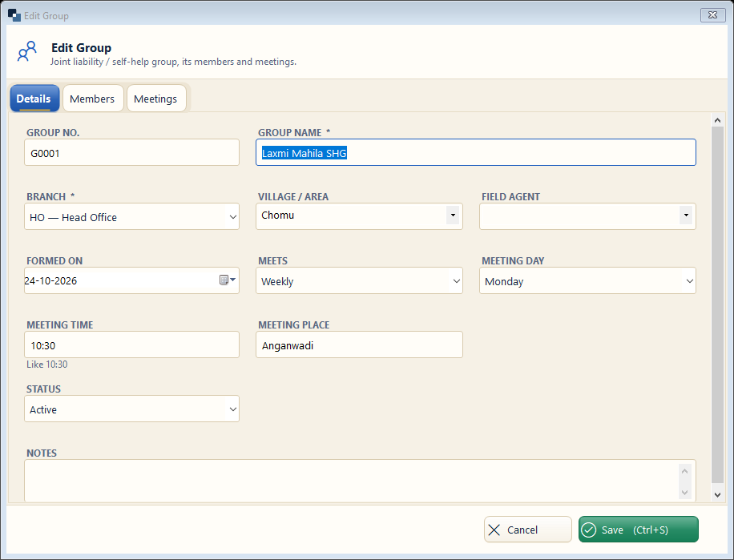The height and width of the screenshot is (560, 734).
Task: Click the Notes box scroll down arrow
Action: [x=684, y=492]
